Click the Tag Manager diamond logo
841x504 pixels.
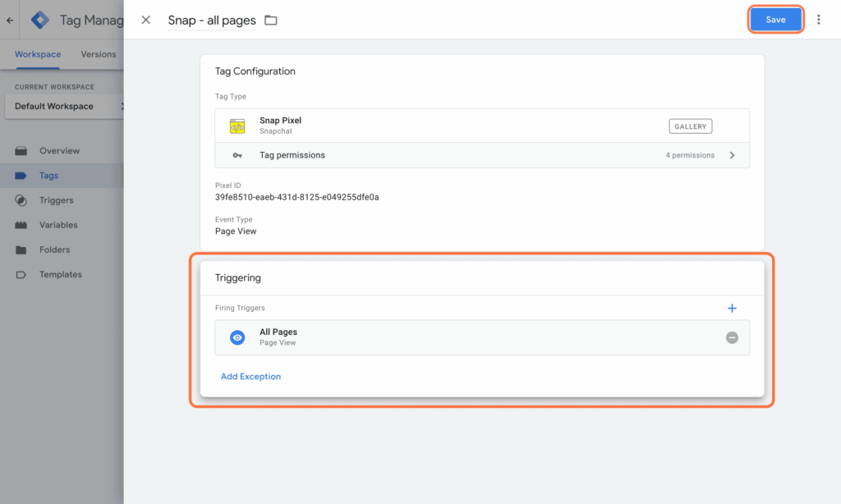coord(40,20)
